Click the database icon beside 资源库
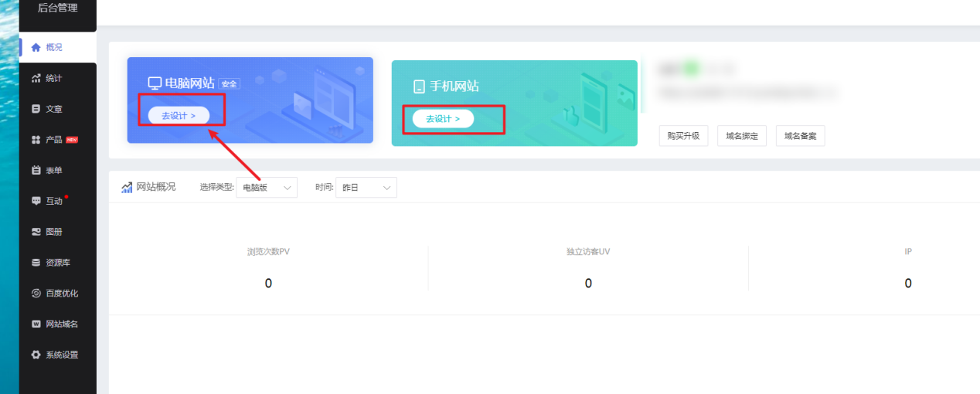The image size is (980, 394). (x=36, y=263)
